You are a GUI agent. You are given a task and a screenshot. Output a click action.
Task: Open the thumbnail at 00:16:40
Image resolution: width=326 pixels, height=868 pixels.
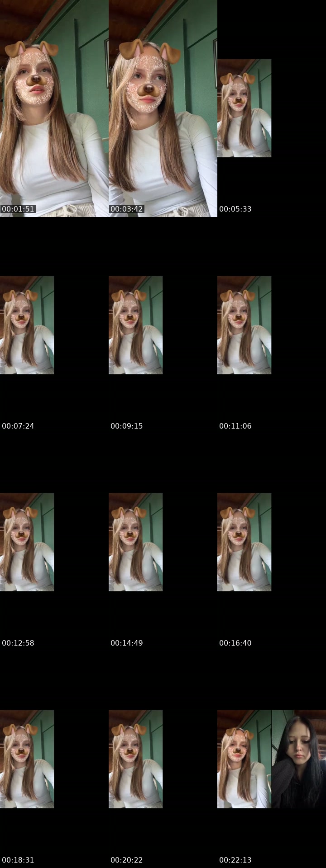pos(244,542)
